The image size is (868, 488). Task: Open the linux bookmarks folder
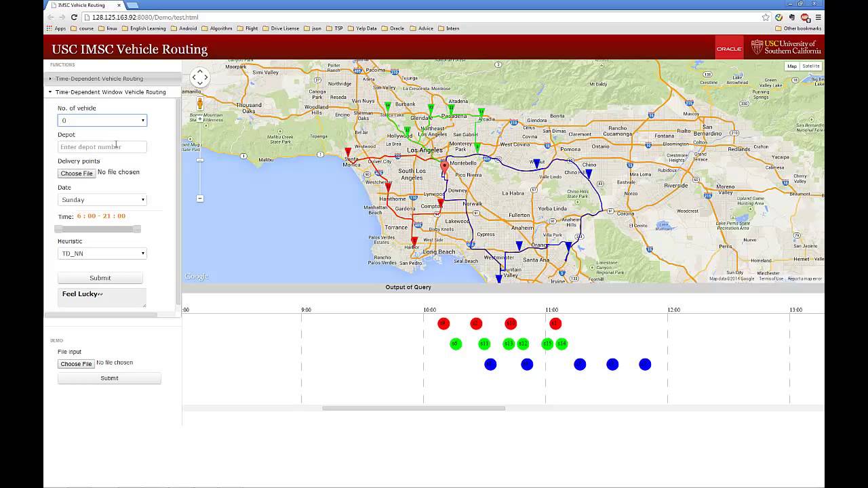108,28
